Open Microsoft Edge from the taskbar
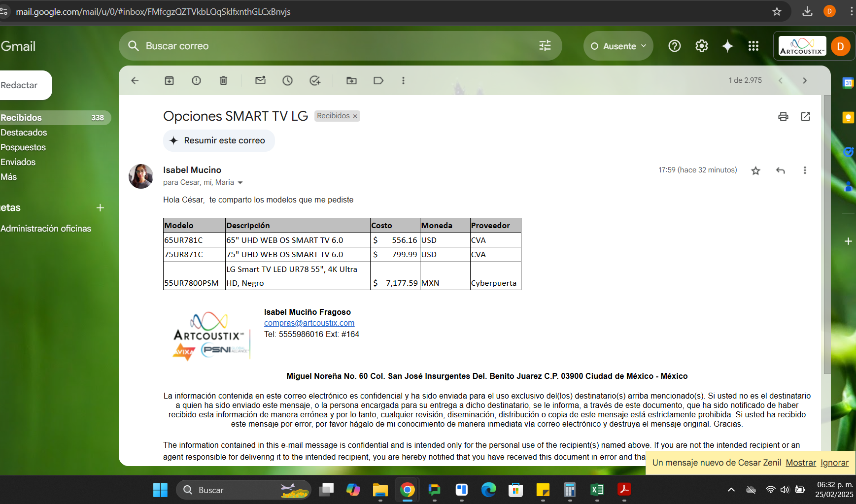This screenshot has width=856, height=504. pos(488,490)
